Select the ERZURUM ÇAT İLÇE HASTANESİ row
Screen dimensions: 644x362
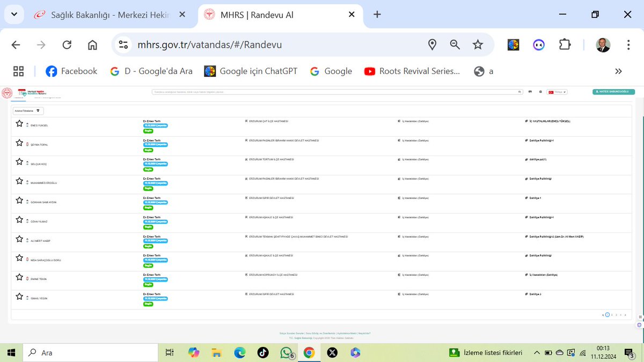(x=321, y=127)
